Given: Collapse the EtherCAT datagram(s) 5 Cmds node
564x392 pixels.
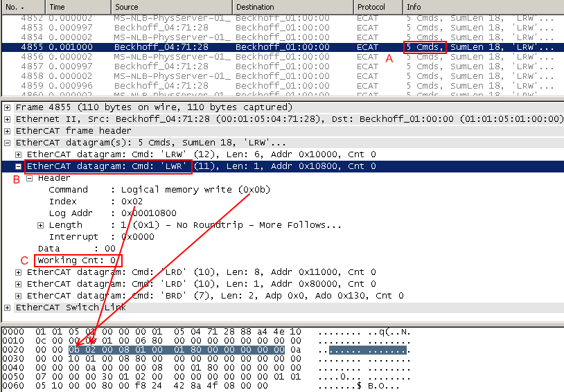Looking at the screenshot, I should coord(7,143).
